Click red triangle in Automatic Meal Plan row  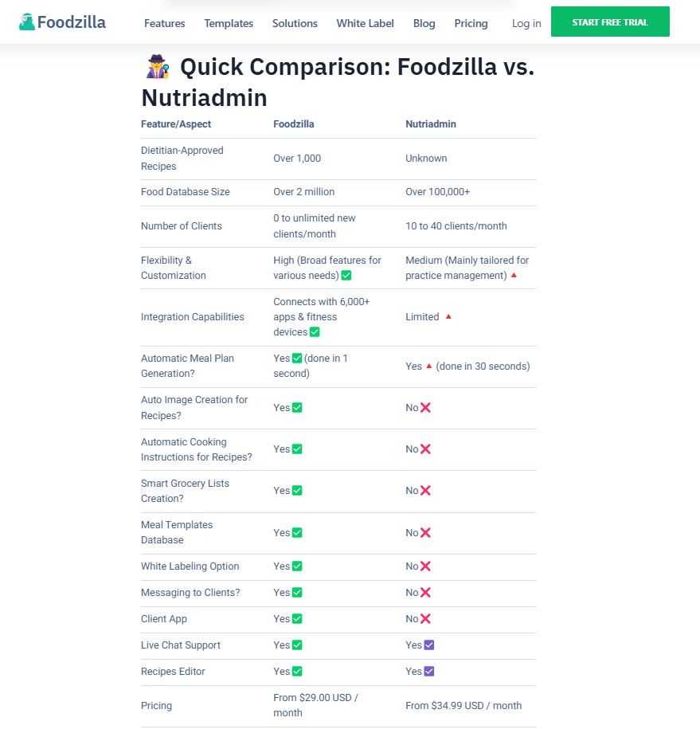[x=429, y=366]
